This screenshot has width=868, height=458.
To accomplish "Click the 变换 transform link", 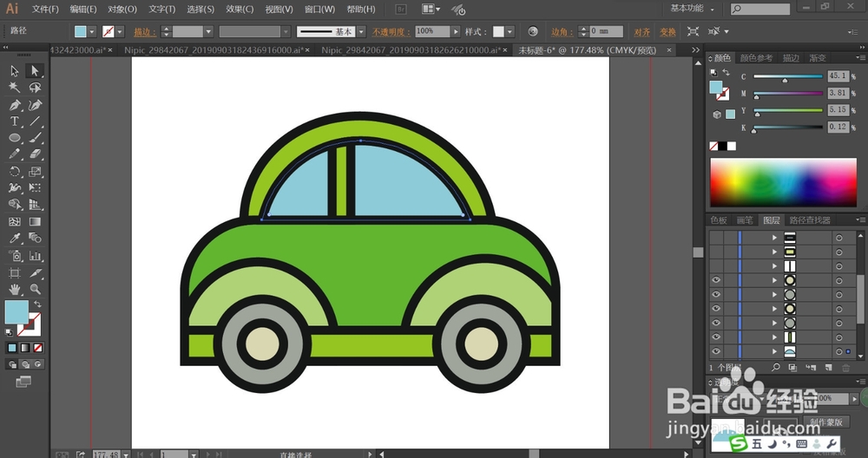I will 667,31.
